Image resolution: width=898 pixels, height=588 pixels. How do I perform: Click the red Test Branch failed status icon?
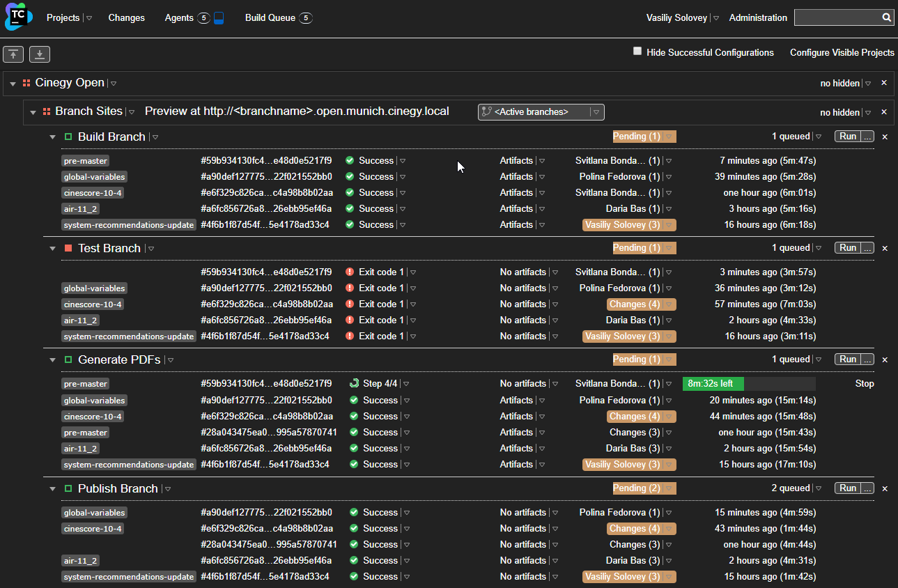point(68,249)
